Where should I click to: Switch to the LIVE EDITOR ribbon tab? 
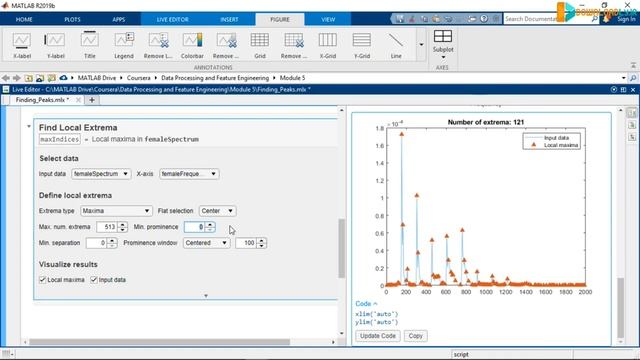click(x=173, y=19)
